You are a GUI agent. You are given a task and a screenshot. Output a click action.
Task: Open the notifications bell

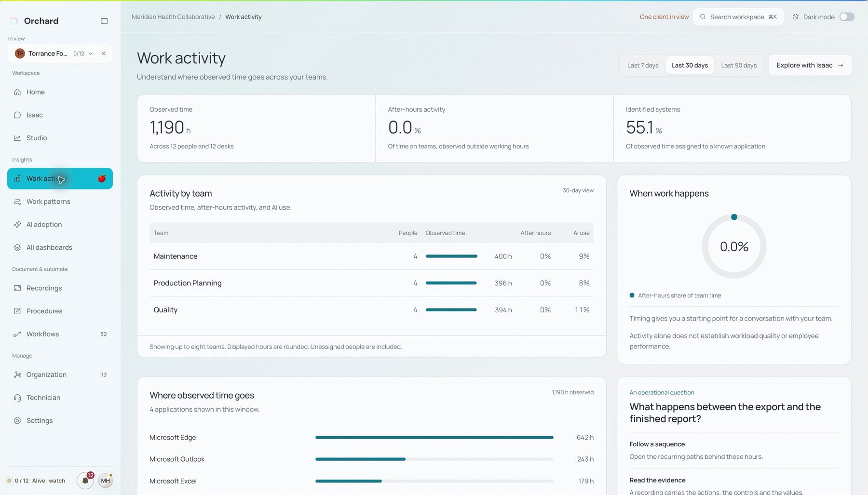click(85, 481)
